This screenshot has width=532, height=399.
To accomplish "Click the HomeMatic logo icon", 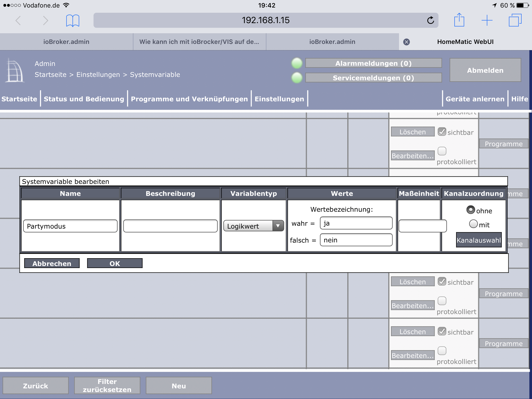I will (x=15, y=71).
